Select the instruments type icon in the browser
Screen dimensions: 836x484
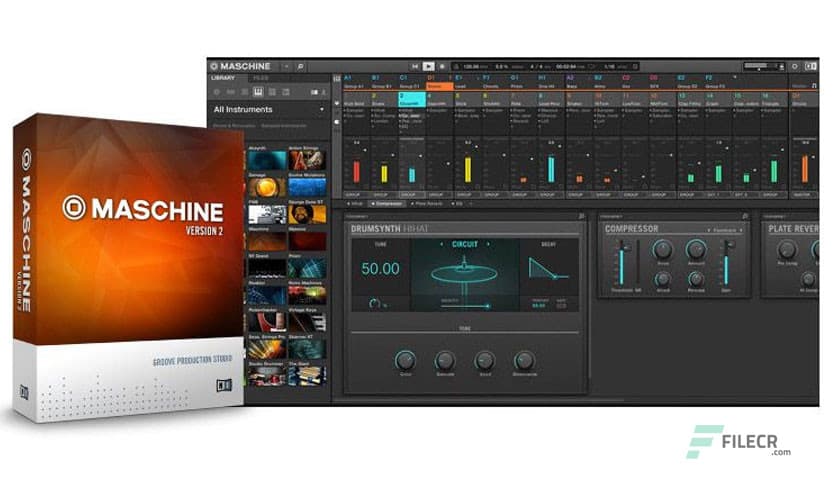pos(257,92)
